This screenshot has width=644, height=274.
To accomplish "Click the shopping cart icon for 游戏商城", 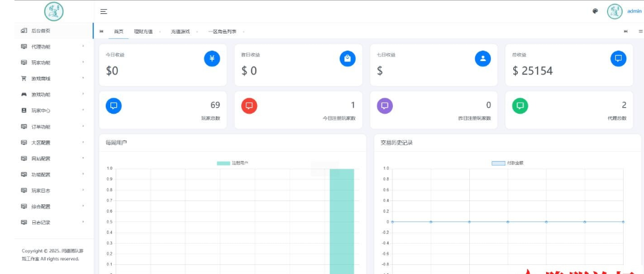I will coord(24,78).
